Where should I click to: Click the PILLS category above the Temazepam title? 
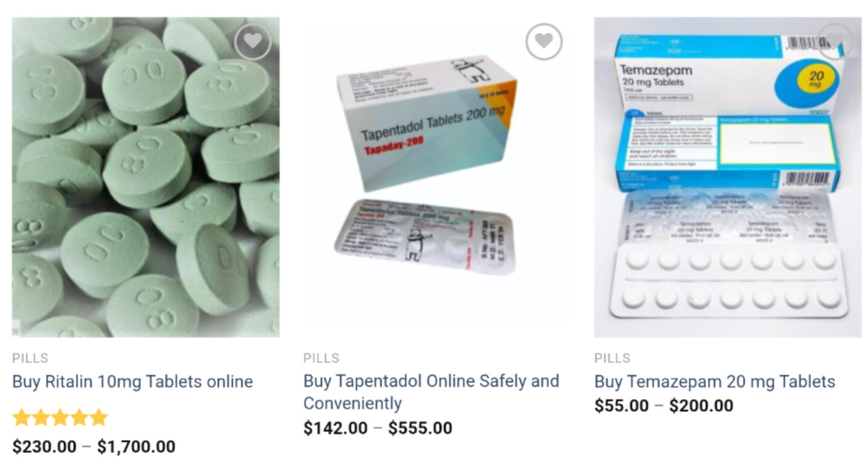click(612, 358)
